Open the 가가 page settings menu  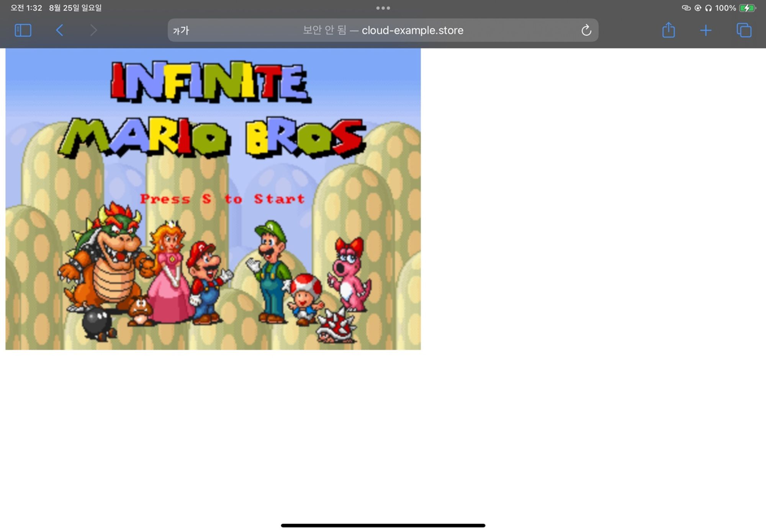(x=181, y=31)
